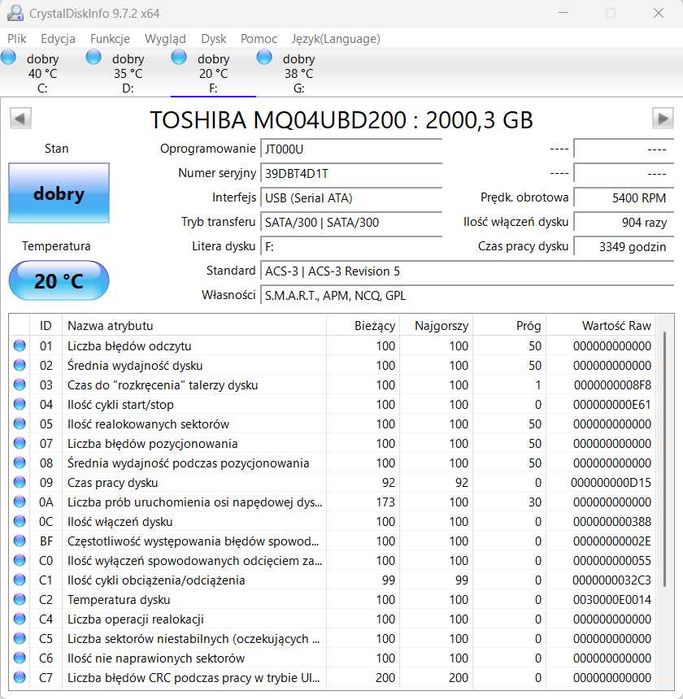The width and height of the screenshot is (683, 699).
Task: Click the serial number field 39DBT4D1T
Action: (x=351, y=173)
